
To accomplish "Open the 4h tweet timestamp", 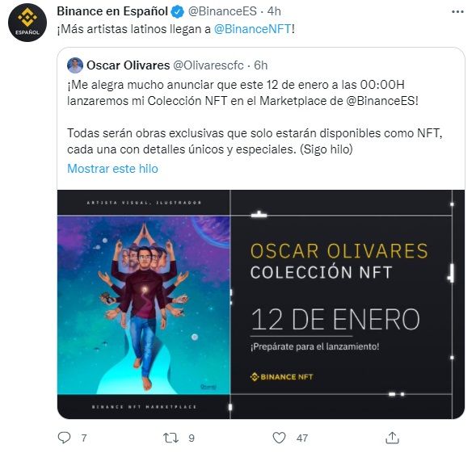I will [x=274, y=11].
